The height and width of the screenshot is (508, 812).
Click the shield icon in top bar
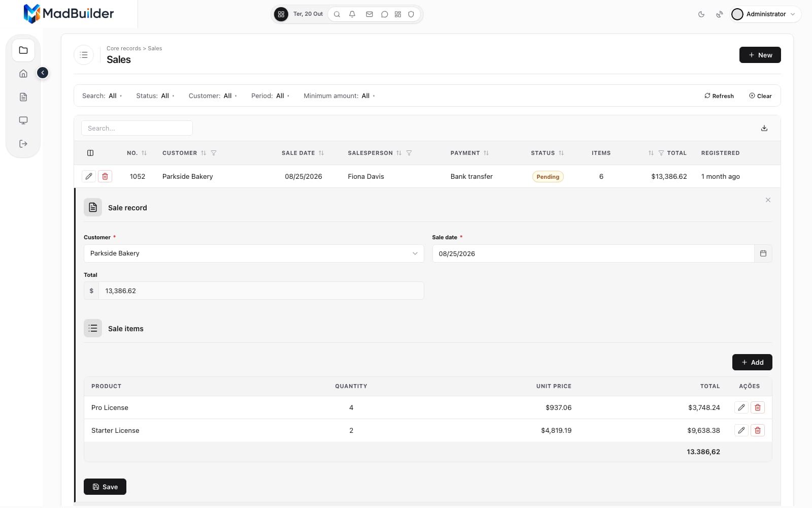coord(411,14)
